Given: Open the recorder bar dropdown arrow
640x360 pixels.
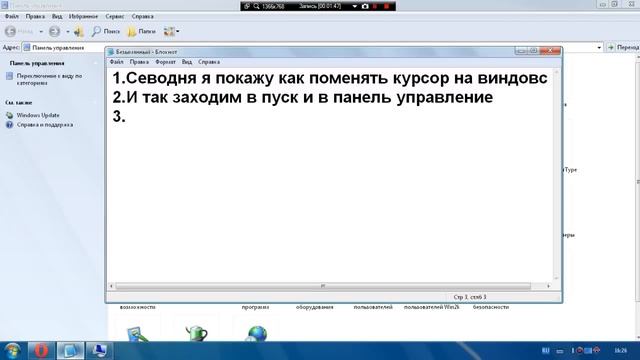Looking at the screenshot, I should click(x=354, y=6).
